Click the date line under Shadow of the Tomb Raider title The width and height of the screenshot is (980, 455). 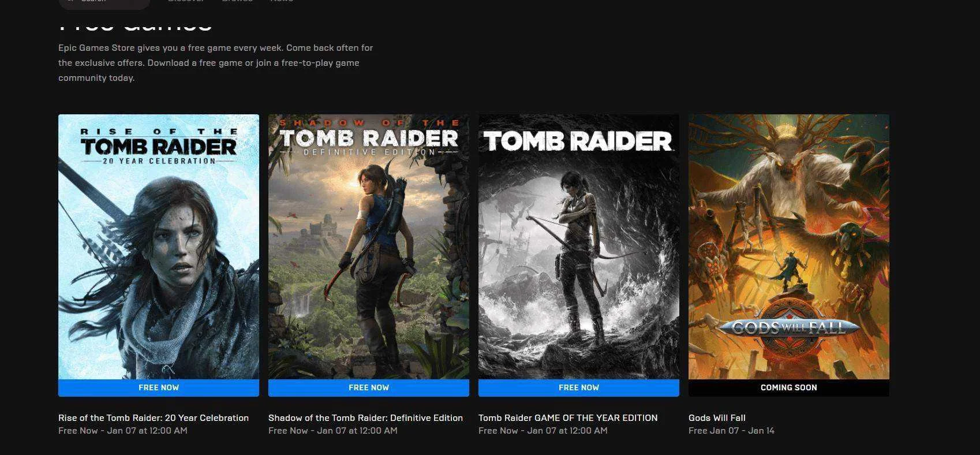(x=333, y=431)
